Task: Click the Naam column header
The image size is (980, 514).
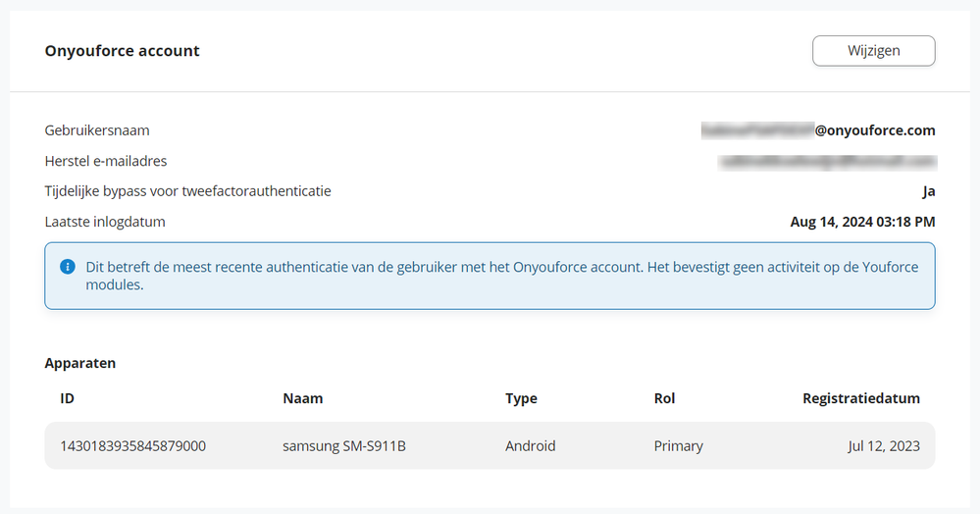Action: pyautogui.click(x=303, y=398)
